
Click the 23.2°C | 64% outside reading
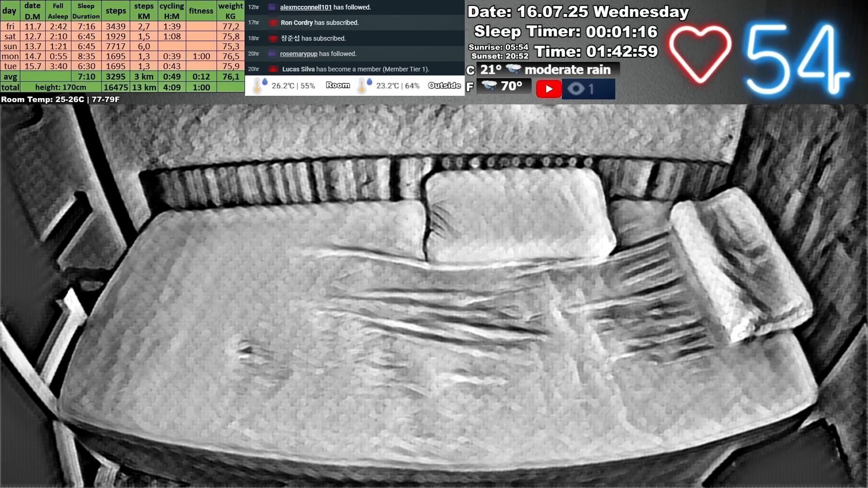[398, 86]
